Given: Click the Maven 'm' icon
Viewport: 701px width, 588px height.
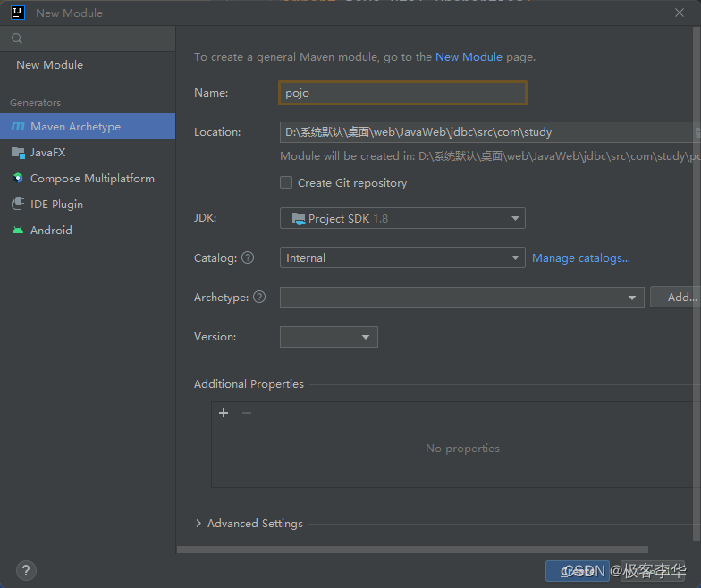Looking at the screenshot, I should point(18,127).
